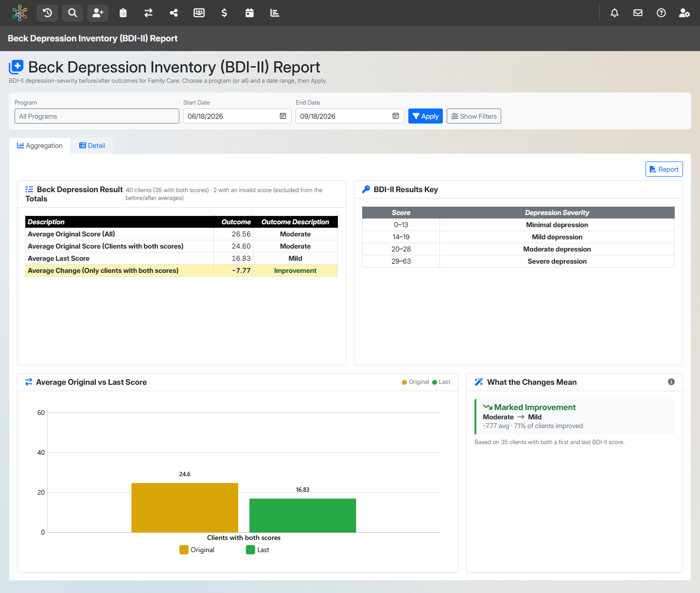The height and width of the screenshot is (593, 700).
Task: Click the "20–28" score range cell
Action: [x=401, y=249]
